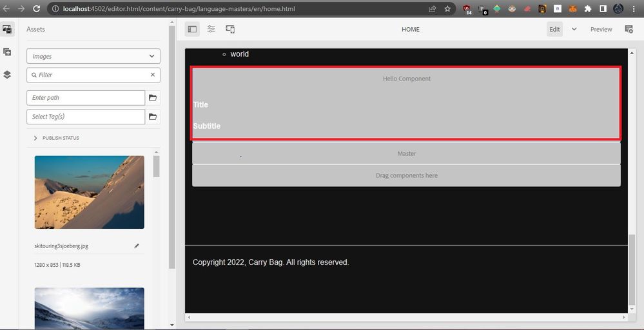Open the Components tab in the side rail

(x=7, y=52)
